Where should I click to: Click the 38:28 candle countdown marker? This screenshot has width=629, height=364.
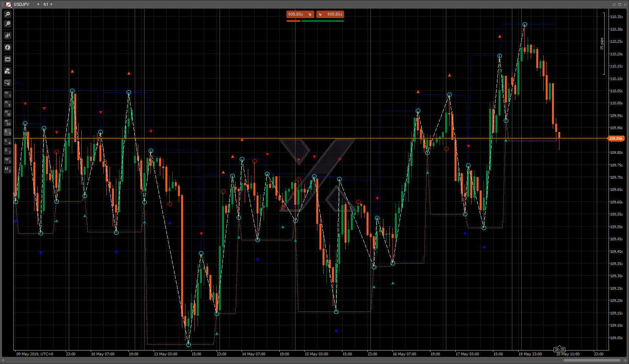click(x=559, y=349)
